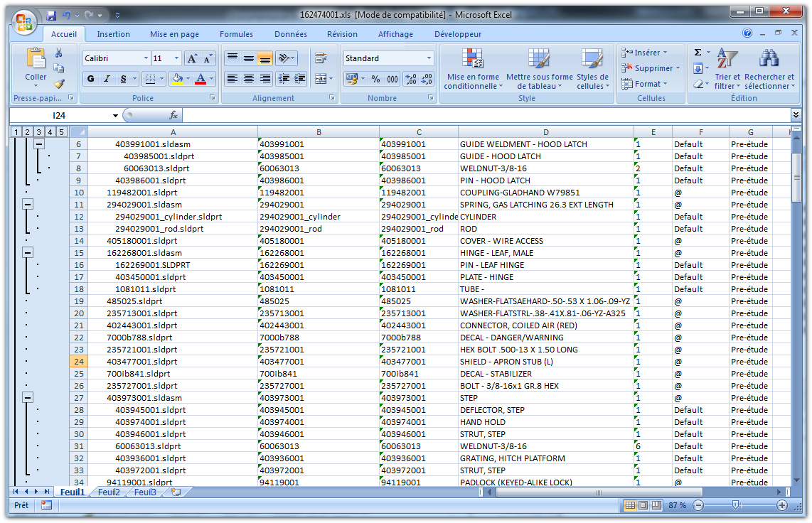Click the insert function fx icon

[173, 115]
